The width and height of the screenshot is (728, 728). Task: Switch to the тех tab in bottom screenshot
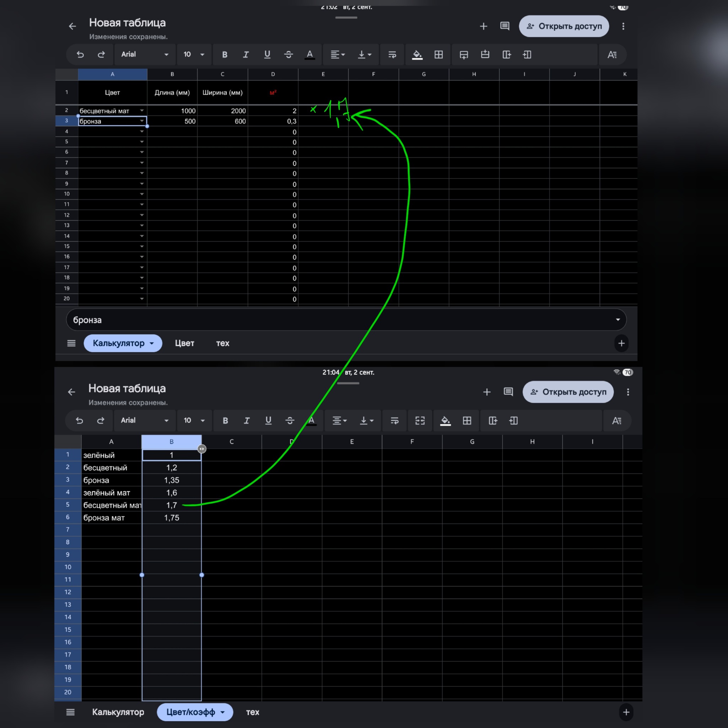pyautogui.click(x=252, y=712)
